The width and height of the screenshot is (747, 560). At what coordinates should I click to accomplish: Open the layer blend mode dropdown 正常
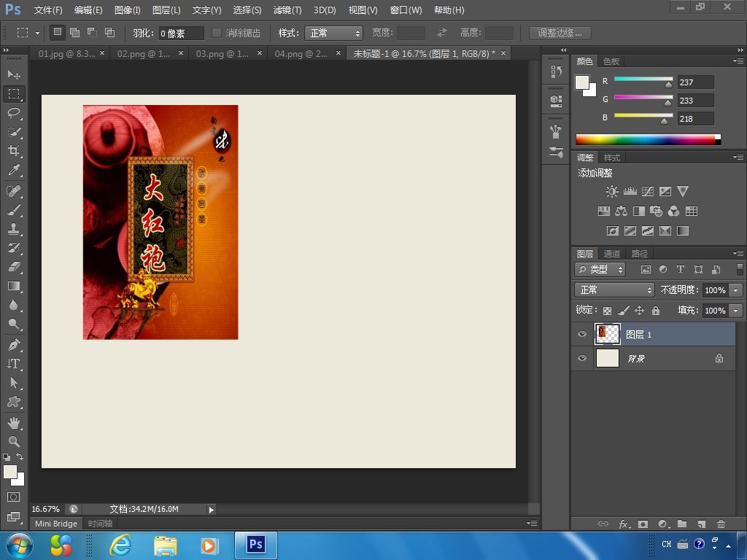pyautogui.click(x=614, y=290)
